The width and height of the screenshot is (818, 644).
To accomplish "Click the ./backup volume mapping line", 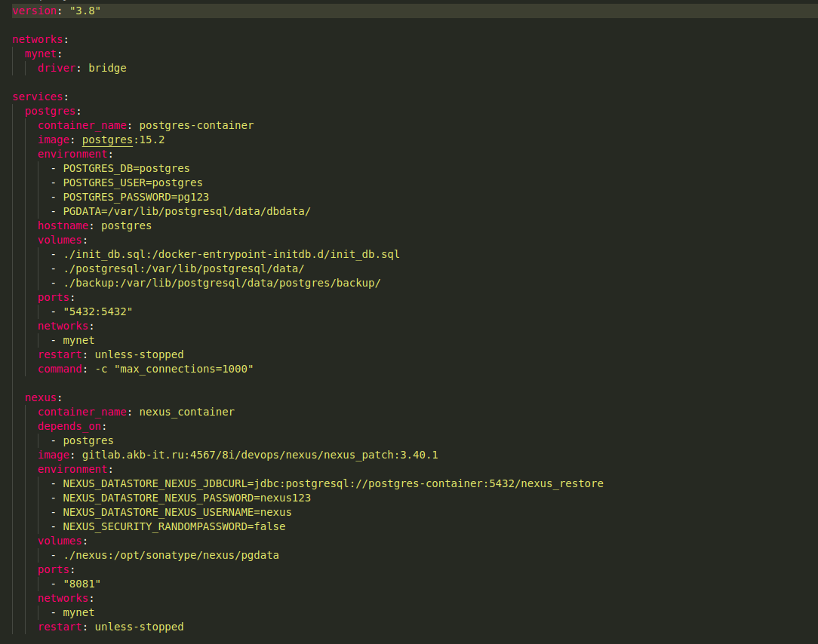I will click(x=222, y=283).
